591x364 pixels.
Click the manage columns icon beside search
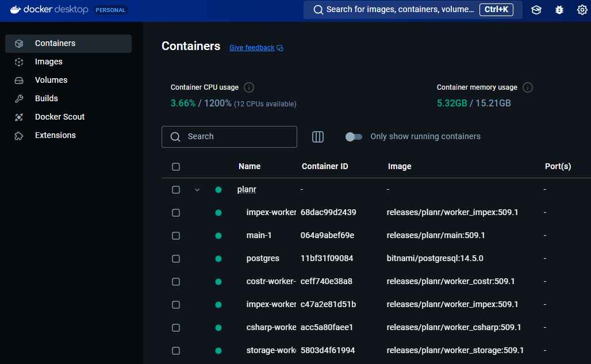click(318, 137)
